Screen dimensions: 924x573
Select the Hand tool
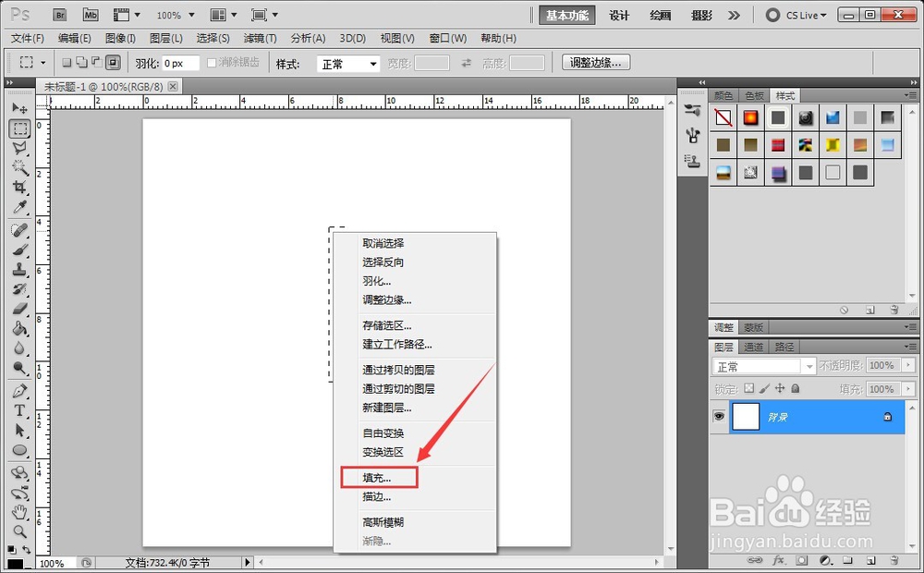(x=19, y=512)
